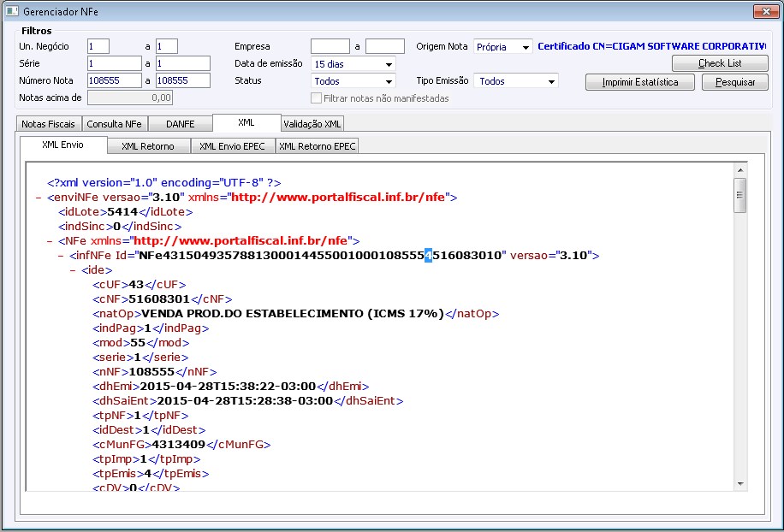Click the Imprimir Estatística button
The width and height of the screenshot is (784, 532).
coord(640,82)
